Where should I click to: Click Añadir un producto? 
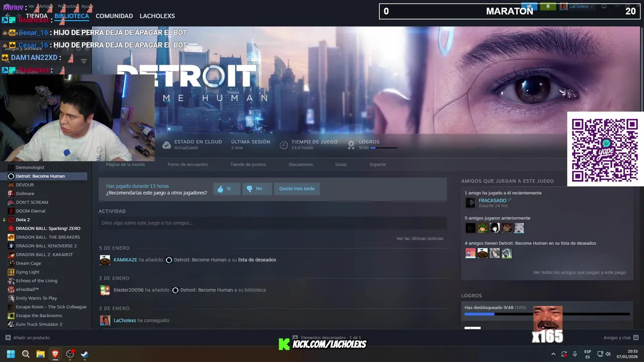27,338
